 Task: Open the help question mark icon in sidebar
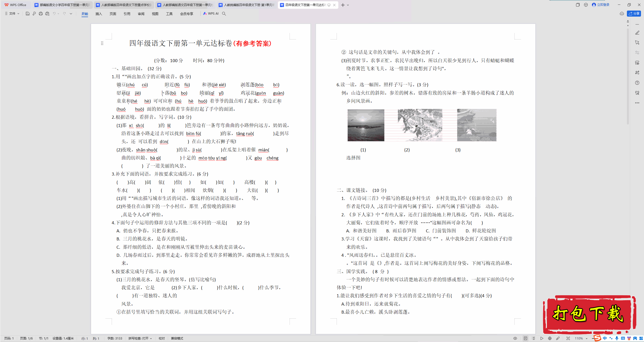[x=637, y=83]
